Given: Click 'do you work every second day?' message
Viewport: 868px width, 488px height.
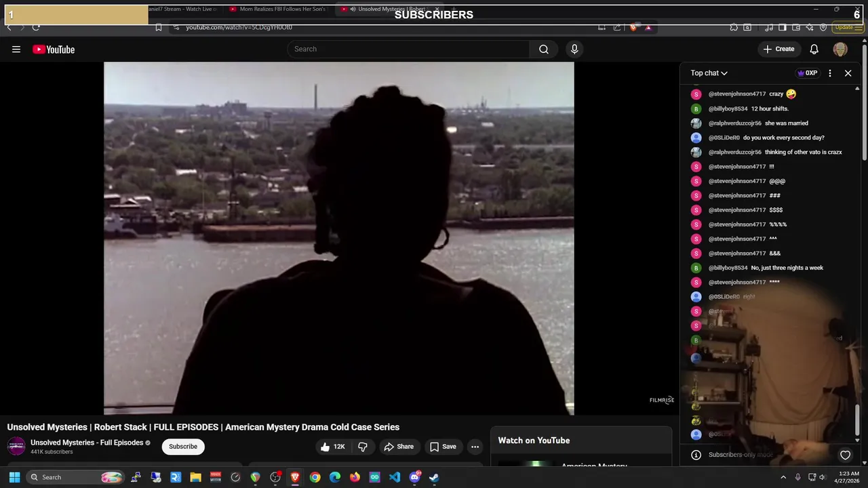Looking at the screenshot, I should [784, 138].
